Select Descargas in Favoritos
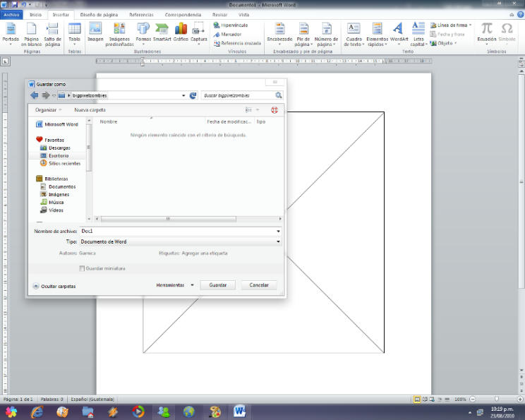The width and height of the screenshot is (525, 420). (59, 148)
